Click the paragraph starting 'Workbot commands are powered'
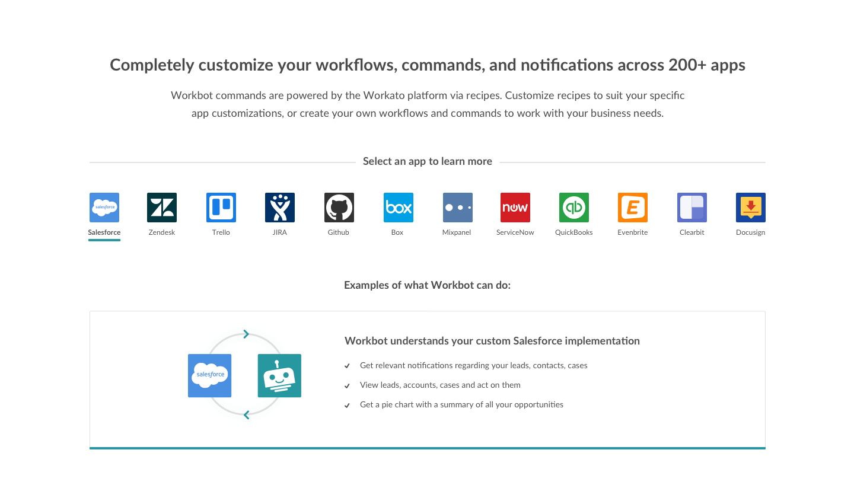 (x=428, y=104)
